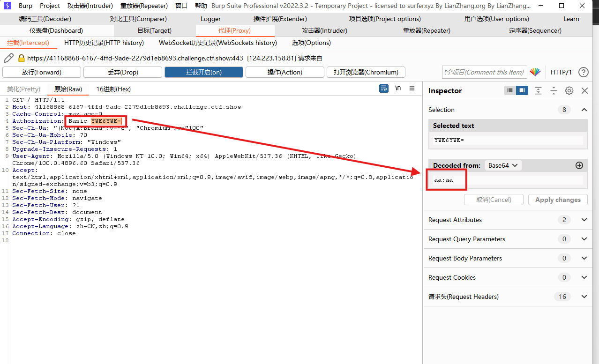Open Inspector settings gear
The height and width of the screenshot is (364, 599).
[569, 90]
